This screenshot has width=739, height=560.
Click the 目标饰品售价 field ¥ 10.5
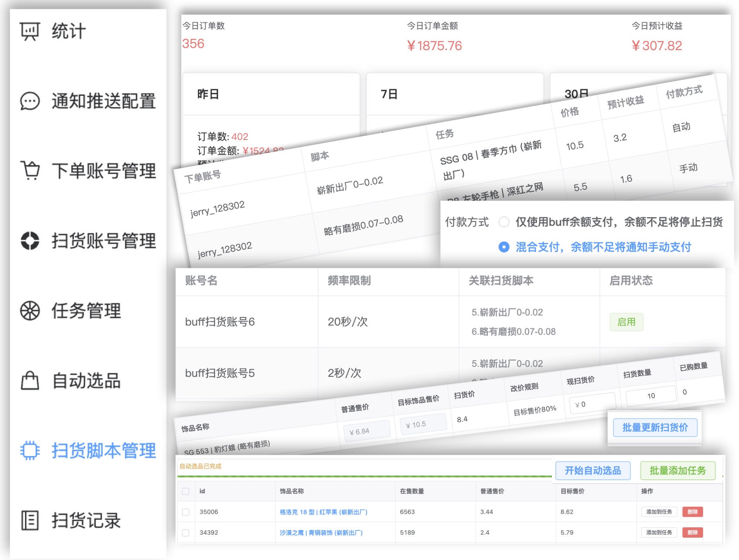pyautogui.click(x=423, y=424)
